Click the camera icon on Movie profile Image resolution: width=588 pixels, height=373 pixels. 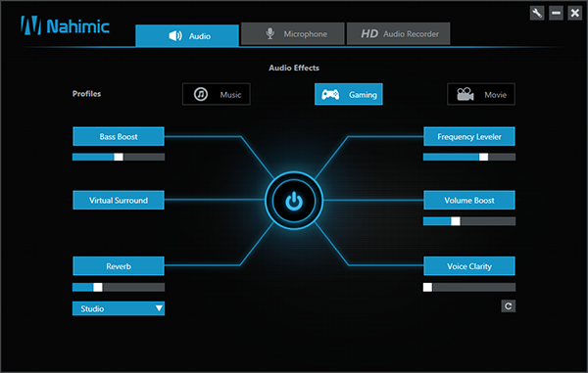pyautogui.click(x=465, y=94)
